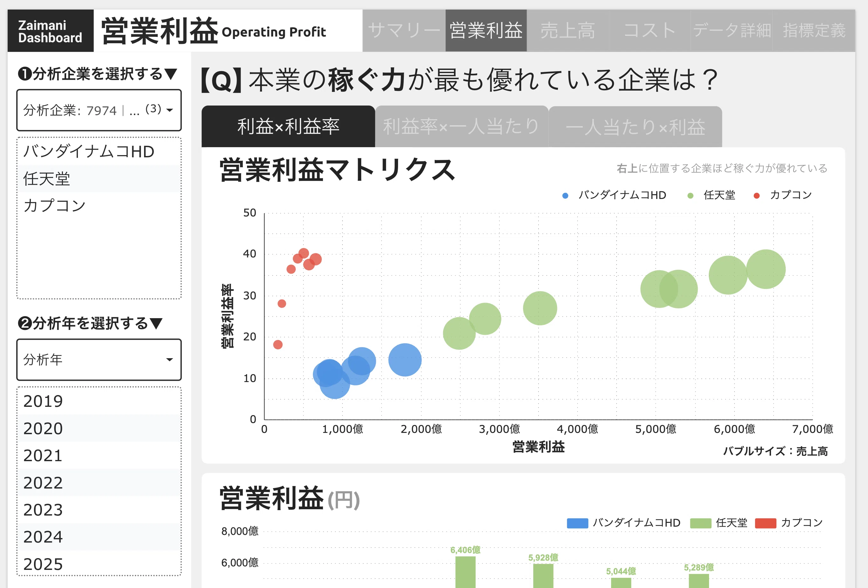Viewport: 868px width, 588px height.
Task: Click the 営業利益マトリクス chart title
Action: coord(338,170)
